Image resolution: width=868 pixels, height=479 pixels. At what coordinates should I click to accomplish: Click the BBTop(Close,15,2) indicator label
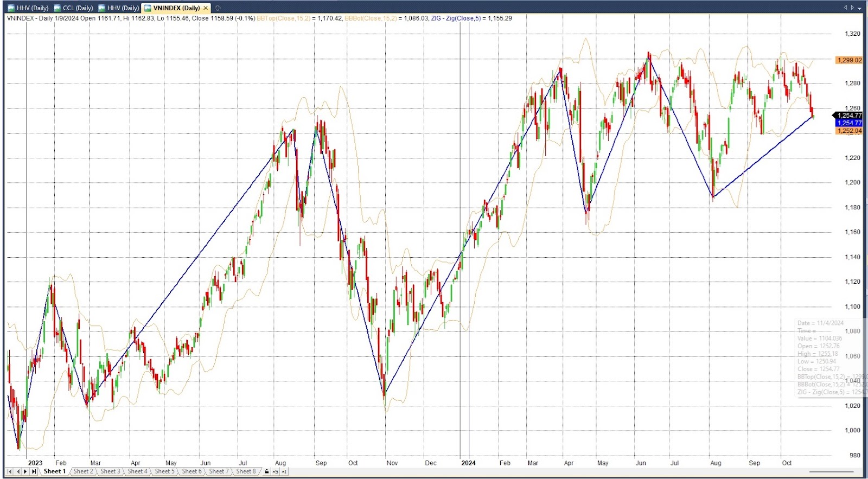(x=284, y=18)
